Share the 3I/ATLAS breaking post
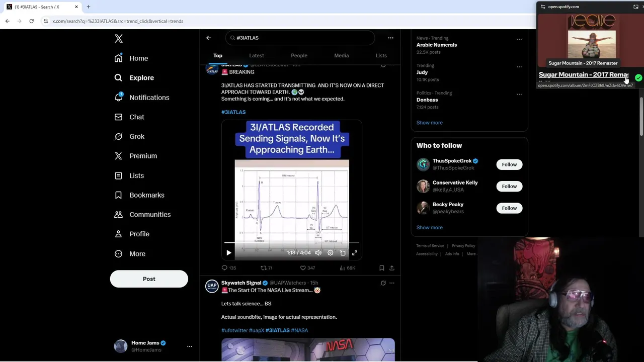This screenshot has width=644, height=362. (x=392, y=268)
